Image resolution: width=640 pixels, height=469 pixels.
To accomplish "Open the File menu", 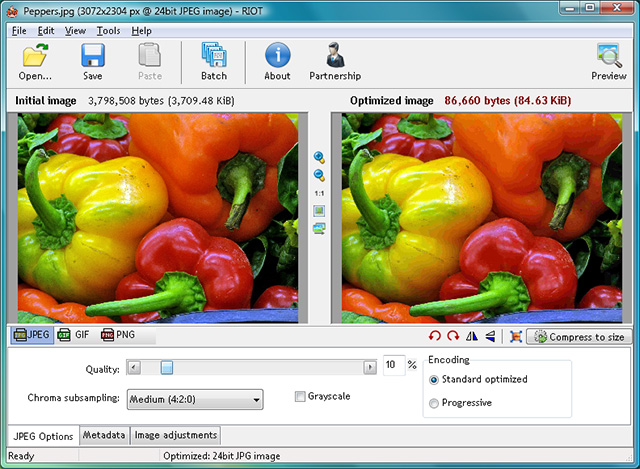I will click(x=19, y=31).
